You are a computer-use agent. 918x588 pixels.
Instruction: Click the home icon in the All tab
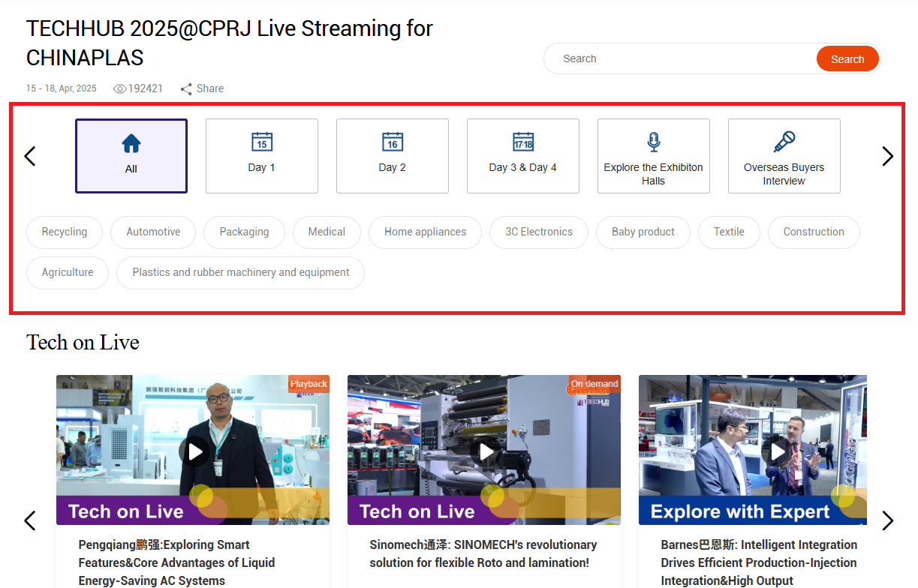(131, 143)
